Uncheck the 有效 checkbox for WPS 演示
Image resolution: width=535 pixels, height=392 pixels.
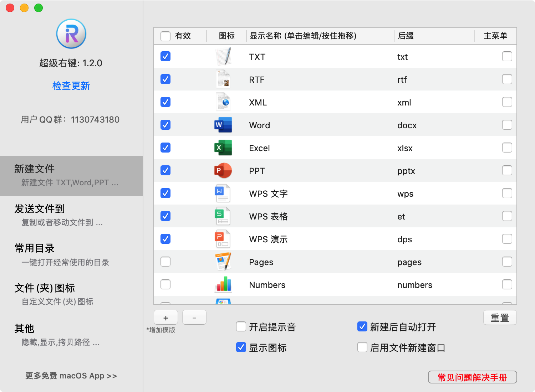click(x=165, y=239)
